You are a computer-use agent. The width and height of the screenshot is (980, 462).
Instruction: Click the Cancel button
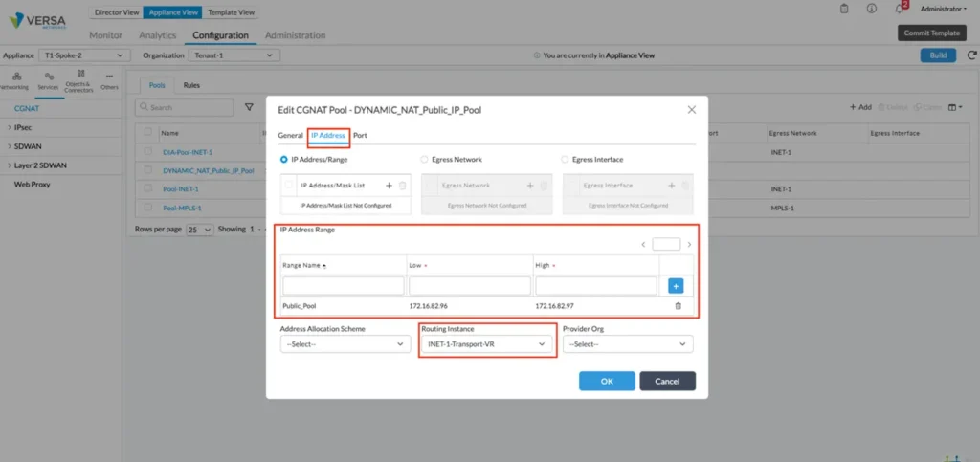point(667,381)
